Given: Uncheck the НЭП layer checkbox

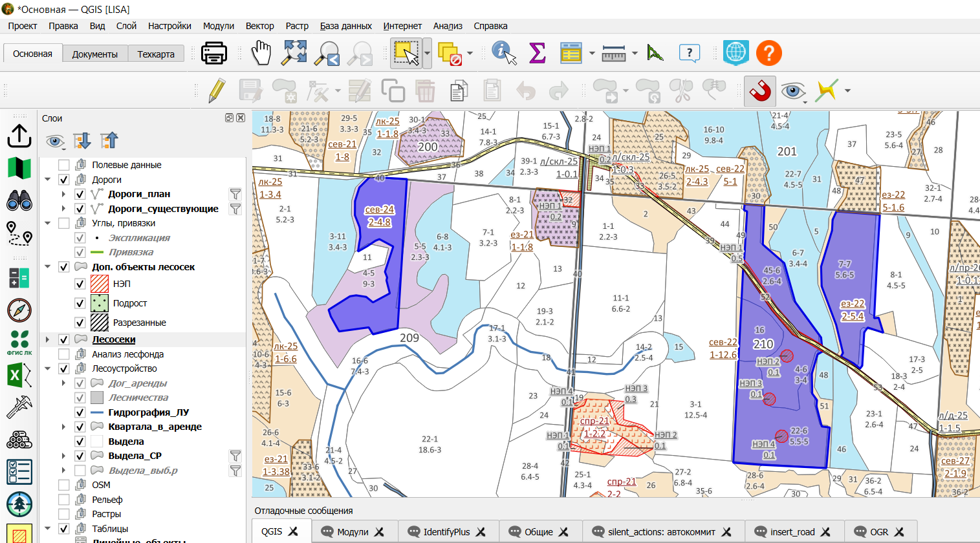Looking at the screenshot, I should pos(80,284).
